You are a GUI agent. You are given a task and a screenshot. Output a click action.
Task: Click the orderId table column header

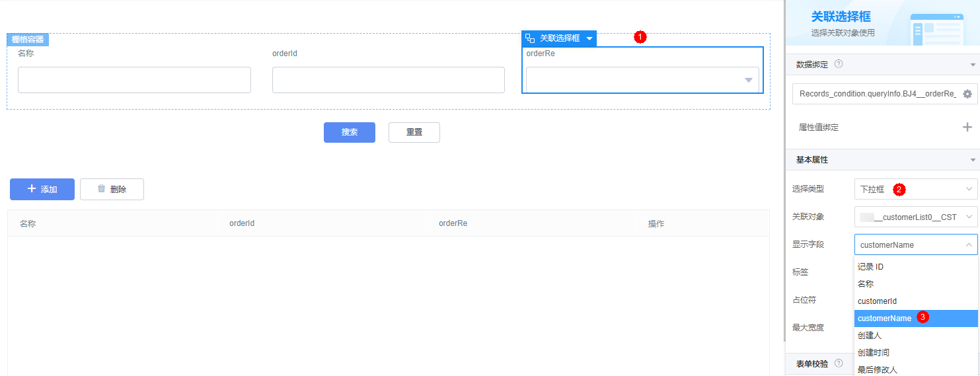point(242,223)
